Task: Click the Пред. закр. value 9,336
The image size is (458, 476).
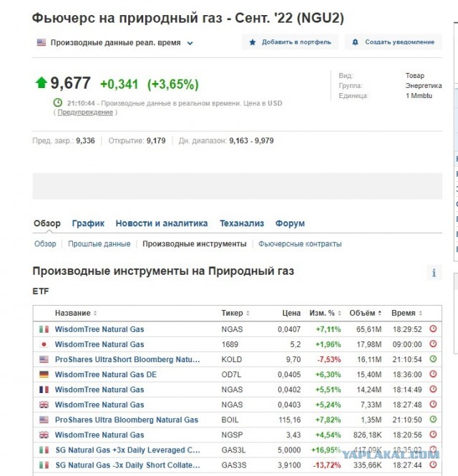Action: [85, 141]
